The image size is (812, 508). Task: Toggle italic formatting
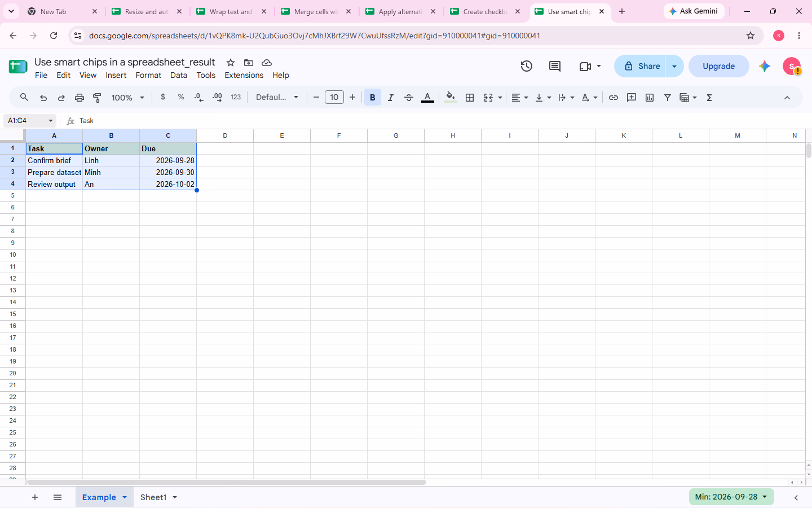pos(391,98)
